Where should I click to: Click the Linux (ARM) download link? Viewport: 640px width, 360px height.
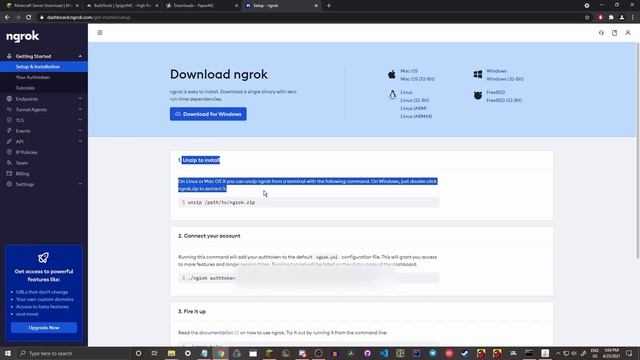(x=413, y=108)
